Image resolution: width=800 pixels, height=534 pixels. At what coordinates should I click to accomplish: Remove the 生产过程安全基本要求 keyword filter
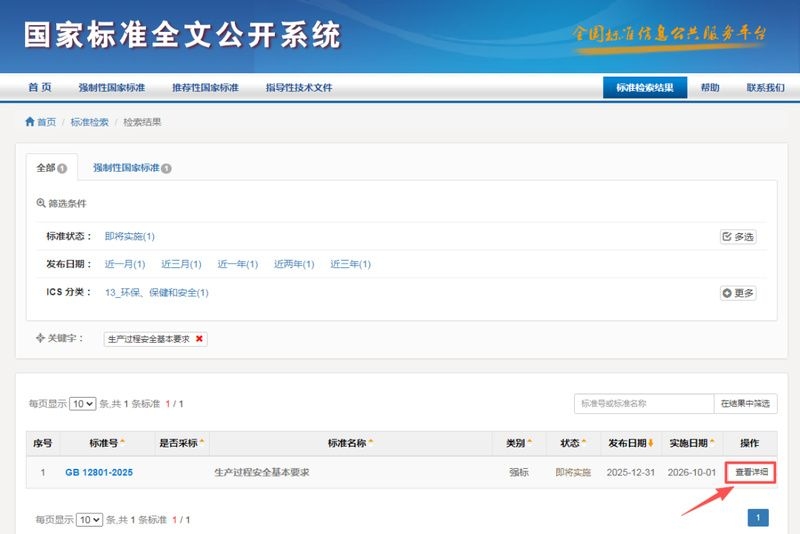click(x=199, y=339)
